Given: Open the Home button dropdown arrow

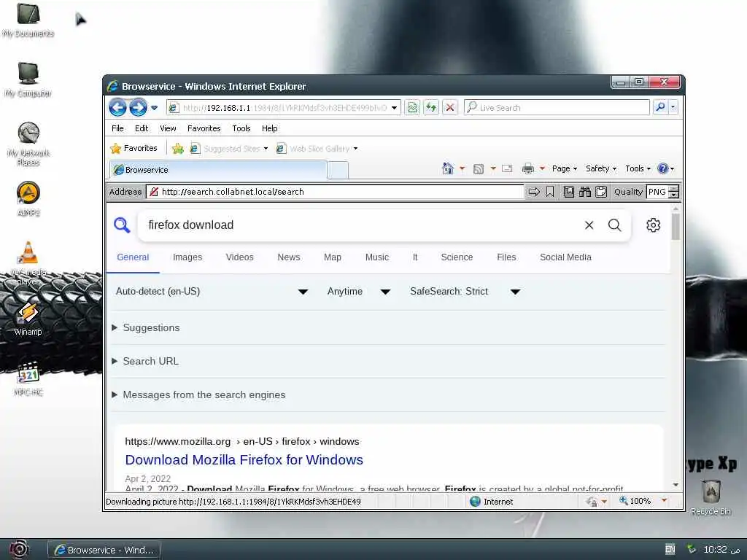Looking at the screenshot, I should [462, 168].
